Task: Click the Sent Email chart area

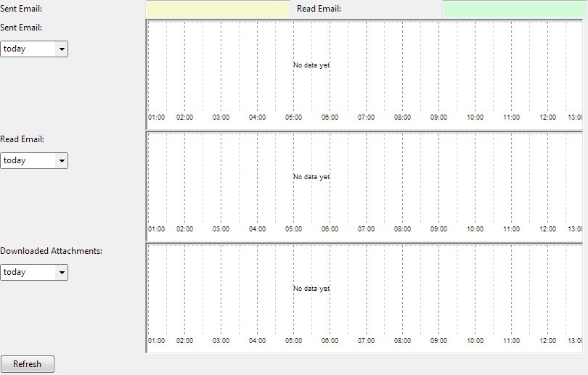Action: pyautogui.click(x=364, y=75)
